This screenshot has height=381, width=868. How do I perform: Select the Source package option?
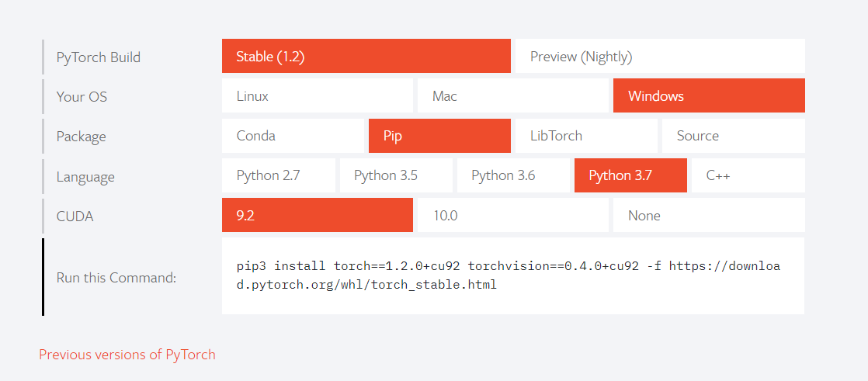tap(734, 136)
